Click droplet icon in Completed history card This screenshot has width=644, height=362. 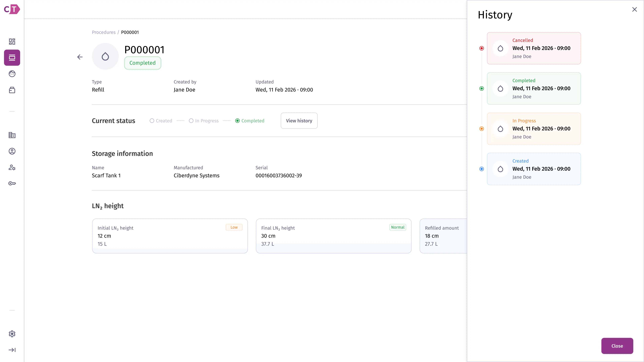(500, 88)
